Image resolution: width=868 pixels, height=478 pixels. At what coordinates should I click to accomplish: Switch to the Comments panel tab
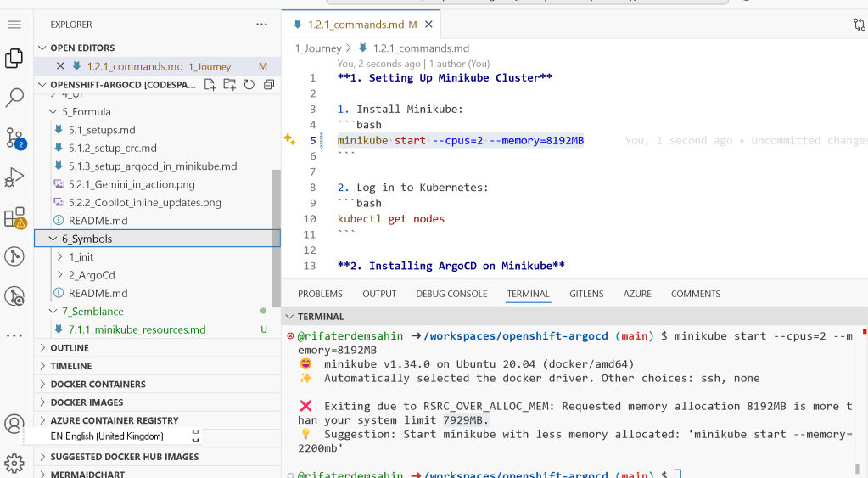[x=696, y=294]
